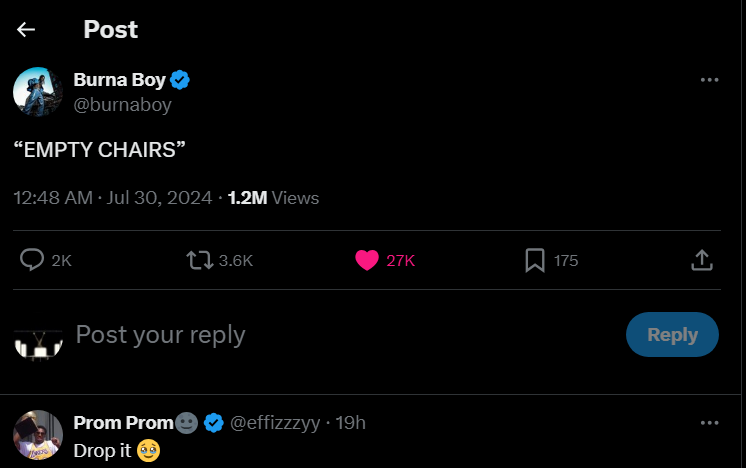Go back using the left arrow
Screen dimensions: 746x468
click(x=26, y=30)
